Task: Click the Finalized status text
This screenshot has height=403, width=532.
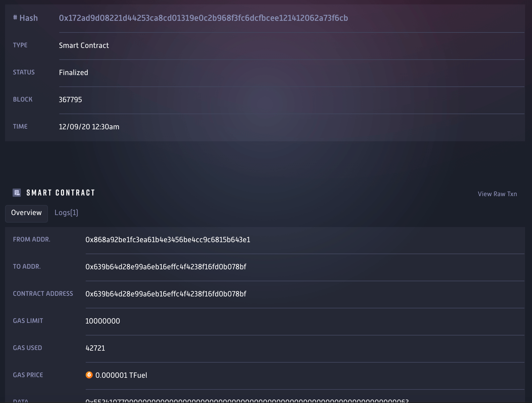Action: [x=73, y=73]
